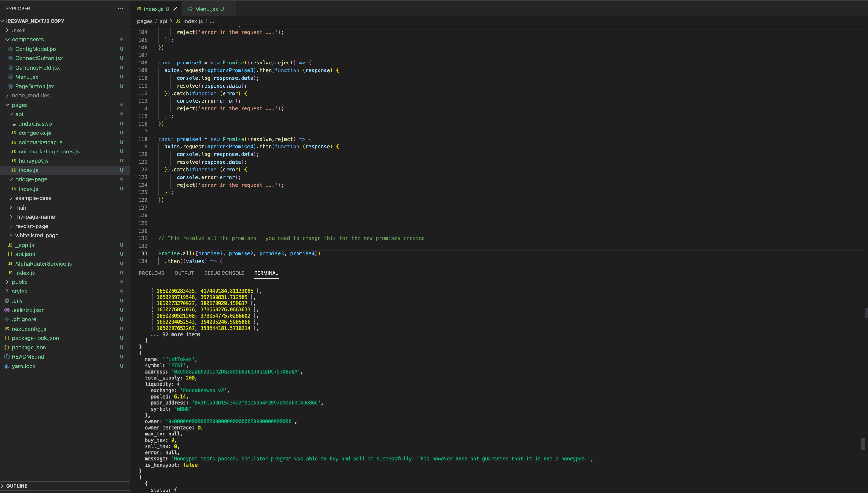Open the PROBLEMS panel tab
868x493 pixels.
151,273
